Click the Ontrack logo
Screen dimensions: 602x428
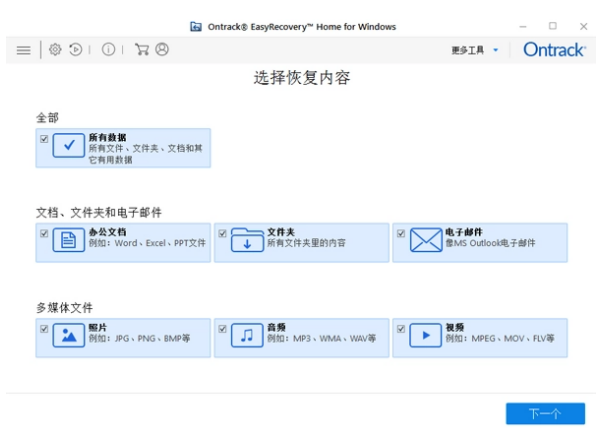tap(555, 49)
